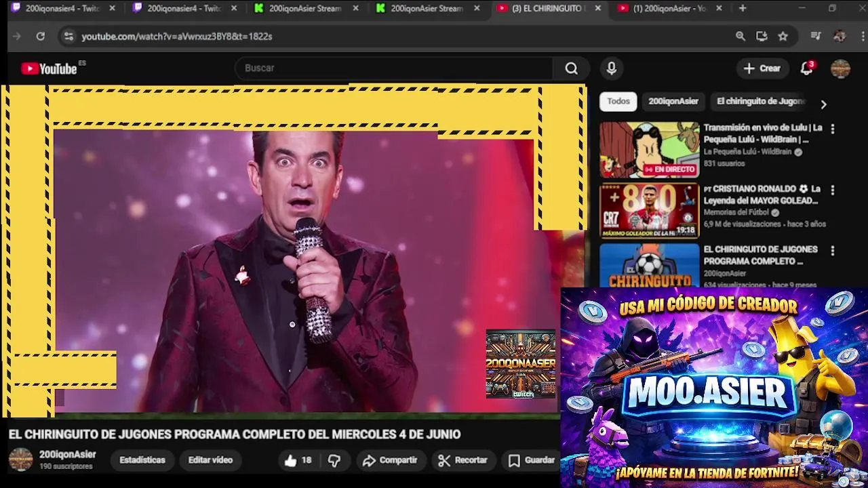Screen dimensions: 868x488
Task: Click the video title EL CHIRINGUITO MIERCOLES
Action: click(x=235, y=434)
